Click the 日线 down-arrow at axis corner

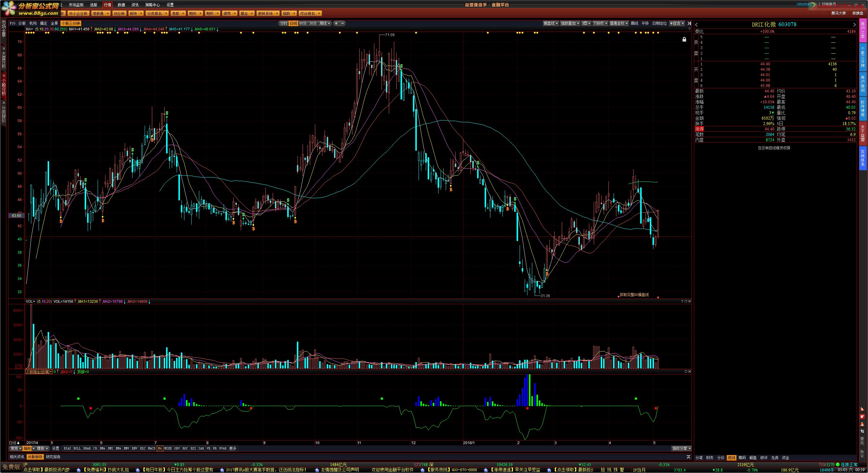coord(18,443)
